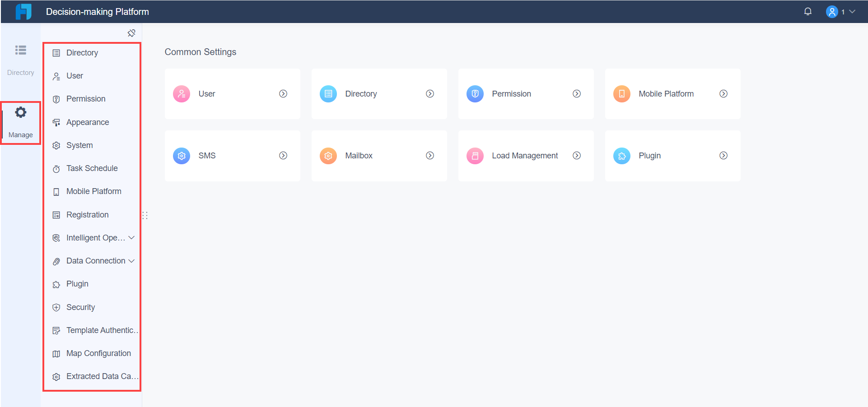Select Directory from the left navigation
Screen dimensions: 868x407
pos(21,59)
